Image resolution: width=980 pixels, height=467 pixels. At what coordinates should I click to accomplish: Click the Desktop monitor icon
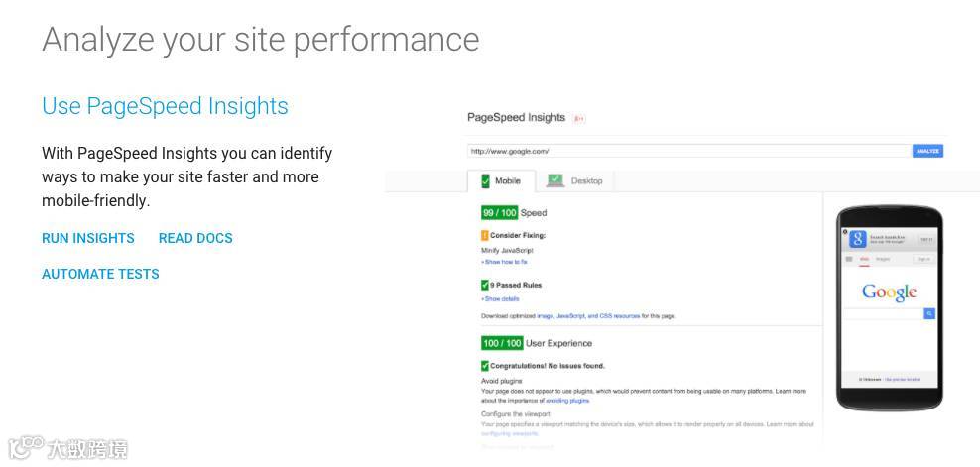click(555, 180)
